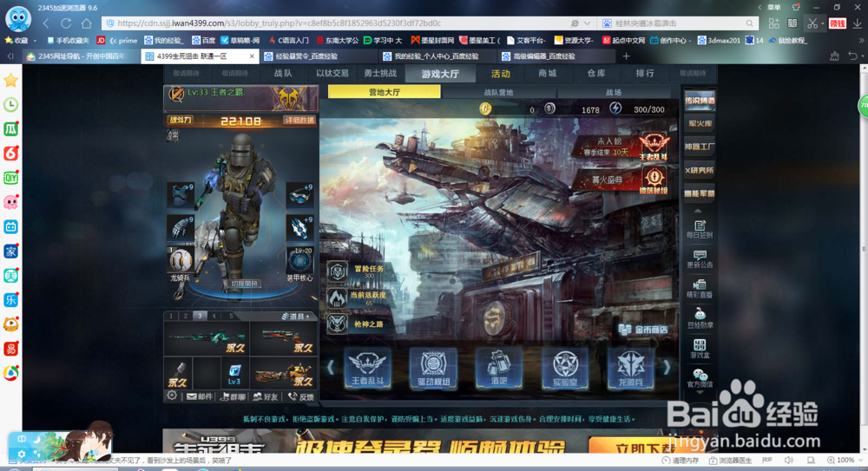Click the browser search input box

676,23
